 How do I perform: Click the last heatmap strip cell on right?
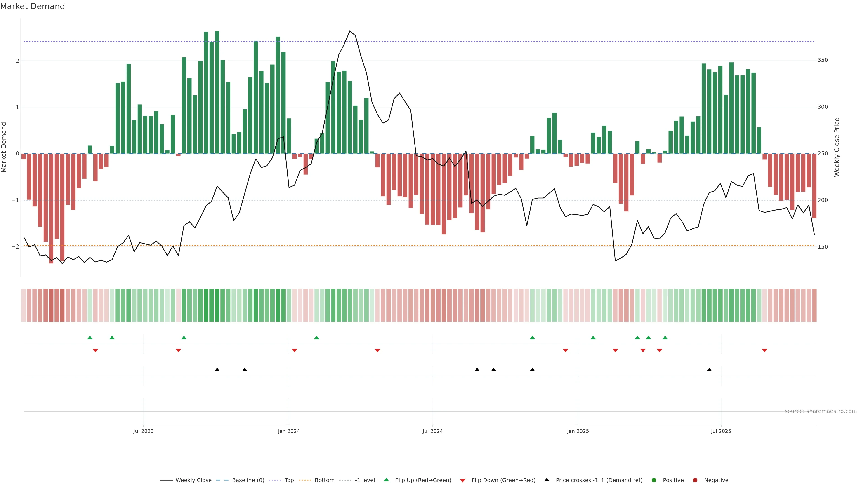point(814,305)
